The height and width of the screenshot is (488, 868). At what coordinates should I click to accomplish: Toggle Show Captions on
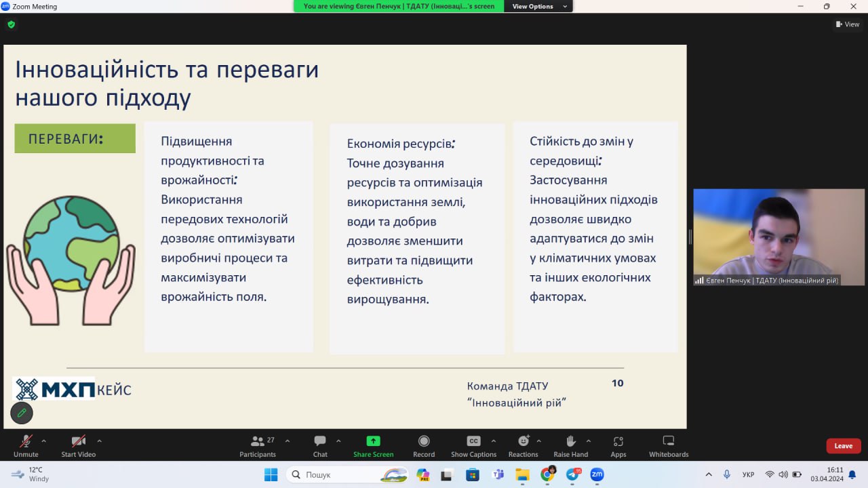click(x=473, y=441)
